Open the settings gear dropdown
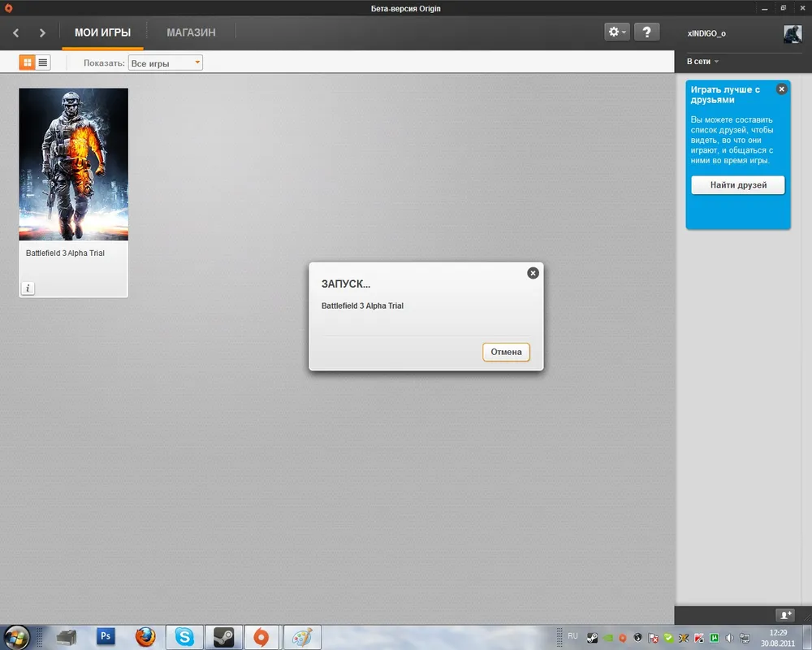The height and width of the screenshot is (650, 812). (616, 32)
